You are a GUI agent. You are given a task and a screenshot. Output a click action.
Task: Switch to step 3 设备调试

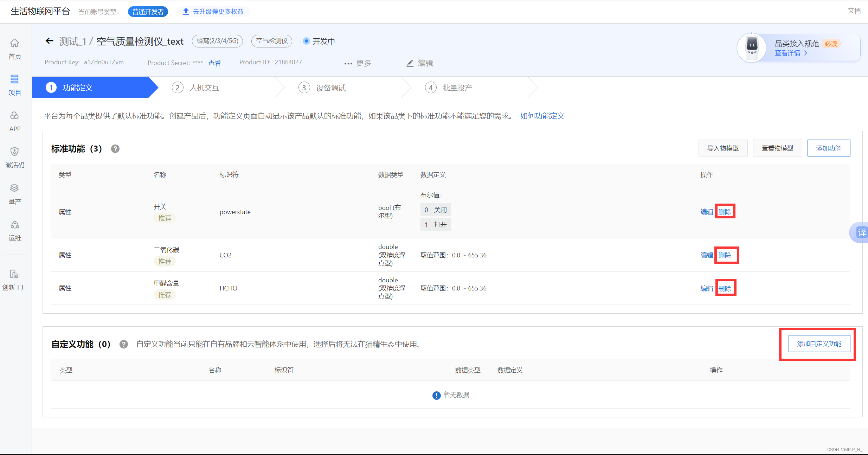[330, 88]
